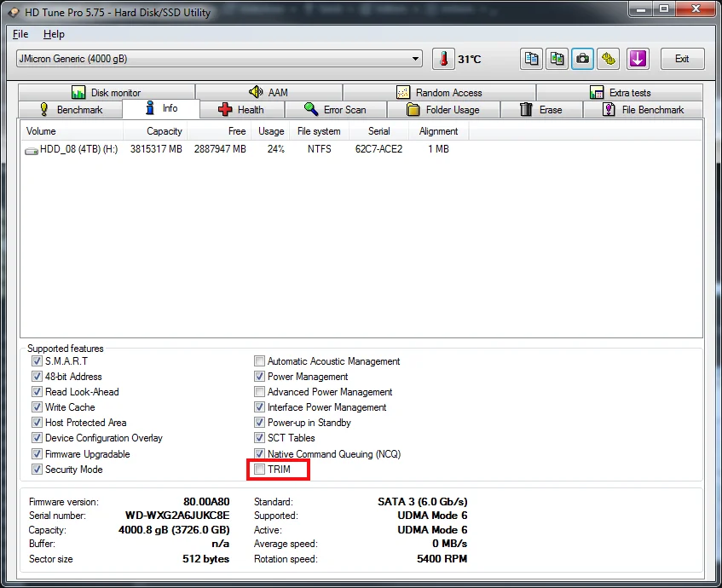Screen dimensions: 722x588
Task: Click the SATA 3 (6.0 Gb/s) standard value
Action: coord(422,501)
